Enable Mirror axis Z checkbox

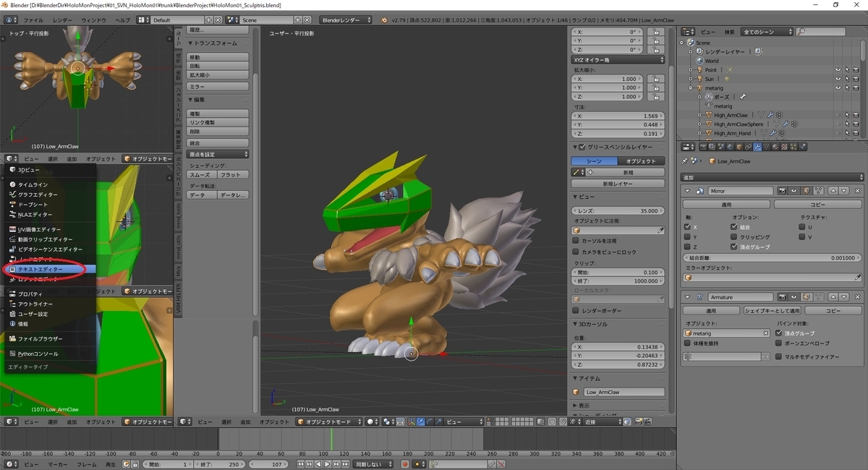[x=686, y=247]
